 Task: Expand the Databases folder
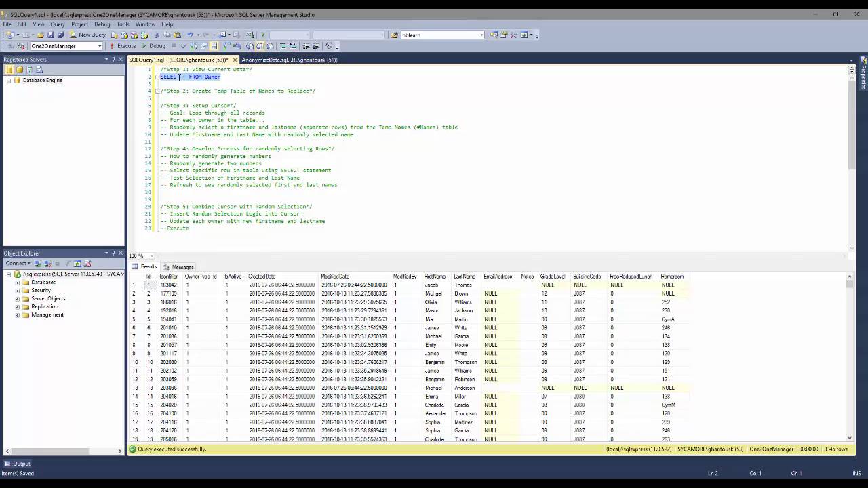pos(18,282)
